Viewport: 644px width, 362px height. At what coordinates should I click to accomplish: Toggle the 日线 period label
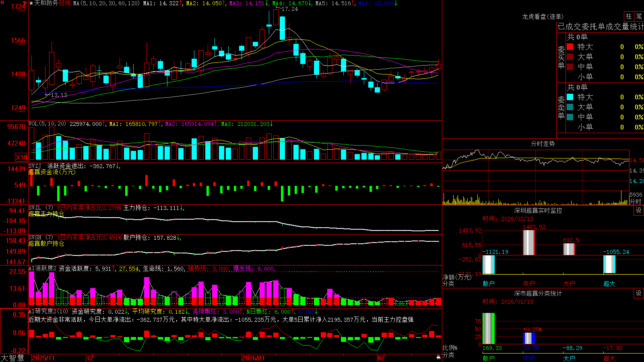(x=65, y=3)
